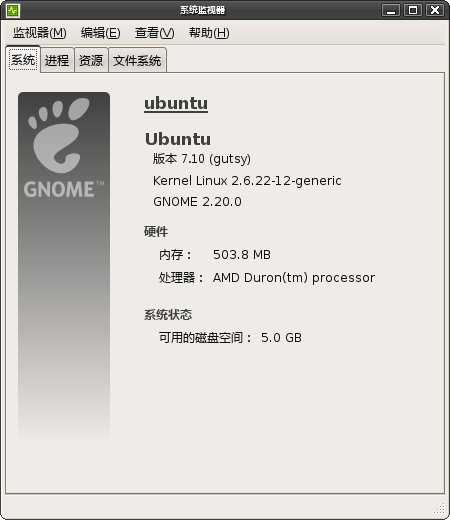The image size is (450, 520).
Task: Click the System Monitor titlebar app icon
Action: 13,10
